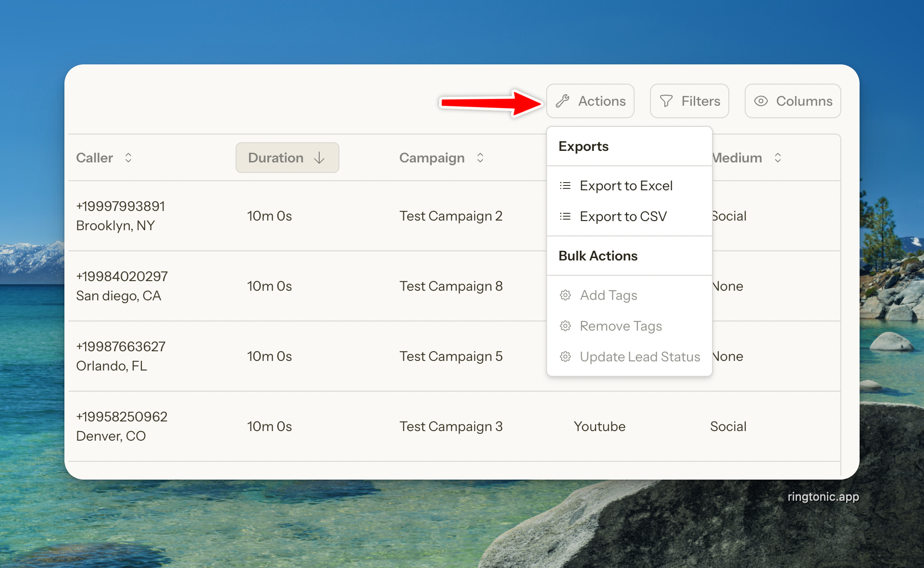Click the down arrow in Duration header

(319, 158)
